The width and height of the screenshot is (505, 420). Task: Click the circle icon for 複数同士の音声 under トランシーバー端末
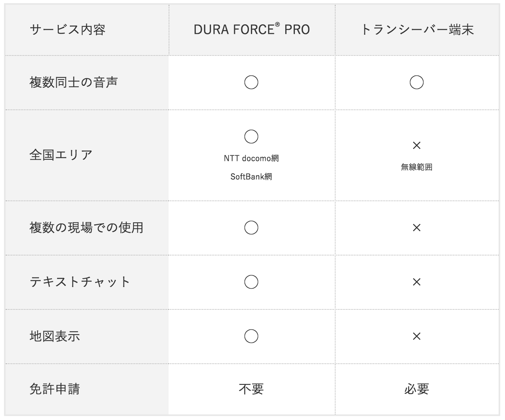pyautogui.click(x=417, y=82)
